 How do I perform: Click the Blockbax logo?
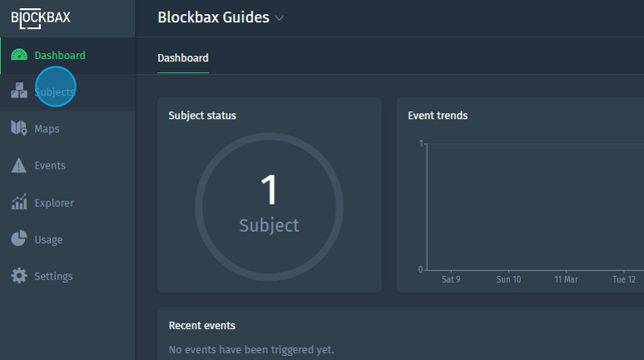(x=40, y=17)
